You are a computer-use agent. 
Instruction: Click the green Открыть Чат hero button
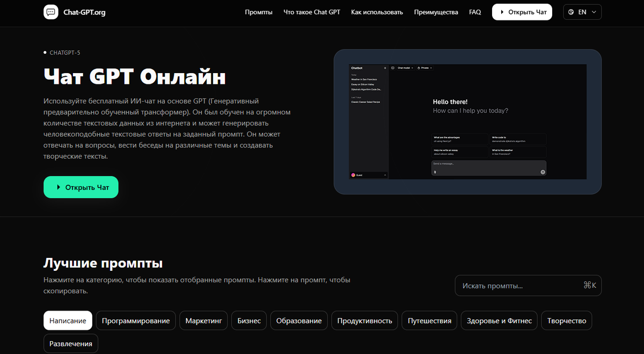(81, 187)
